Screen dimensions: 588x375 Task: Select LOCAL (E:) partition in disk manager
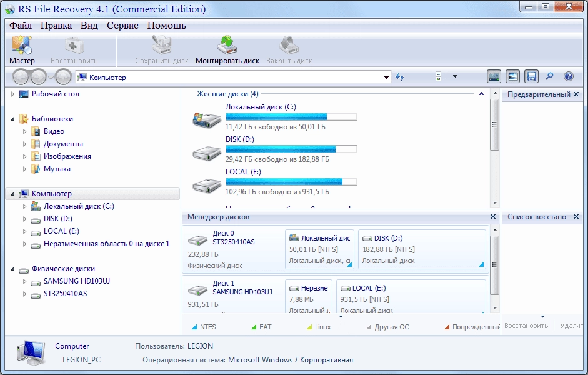(411, 296)
